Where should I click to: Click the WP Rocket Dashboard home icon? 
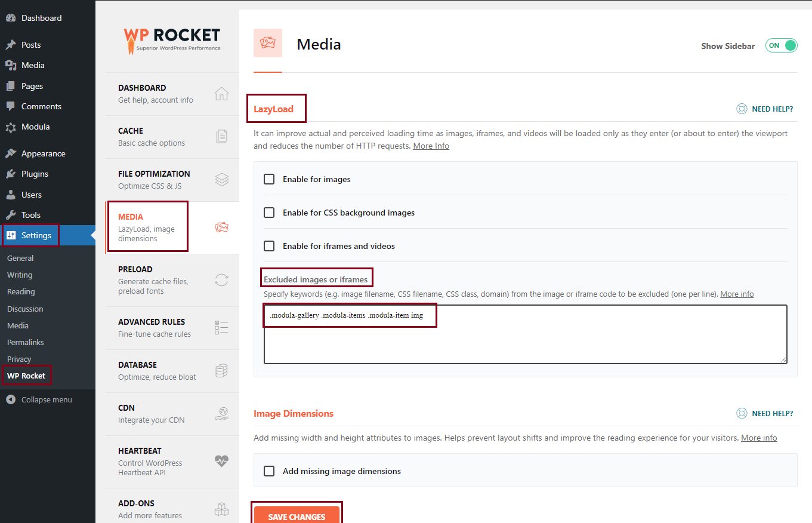pos(221,94)
